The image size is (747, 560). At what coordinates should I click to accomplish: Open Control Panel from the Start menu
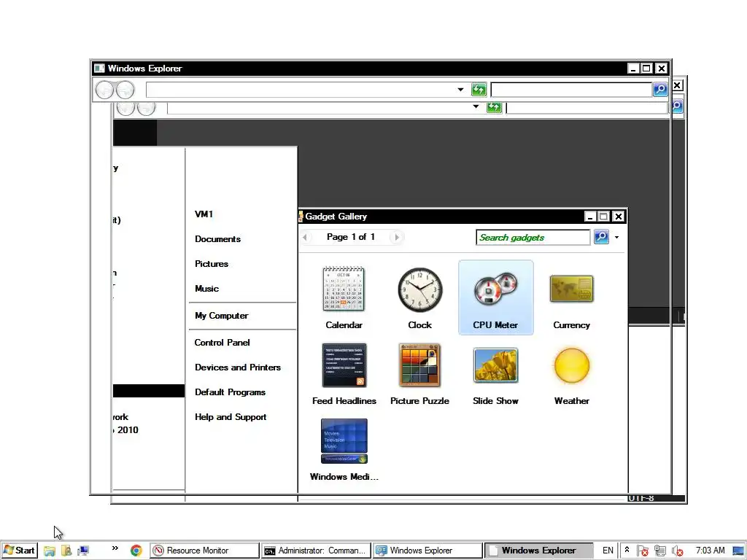coord(222,343)
